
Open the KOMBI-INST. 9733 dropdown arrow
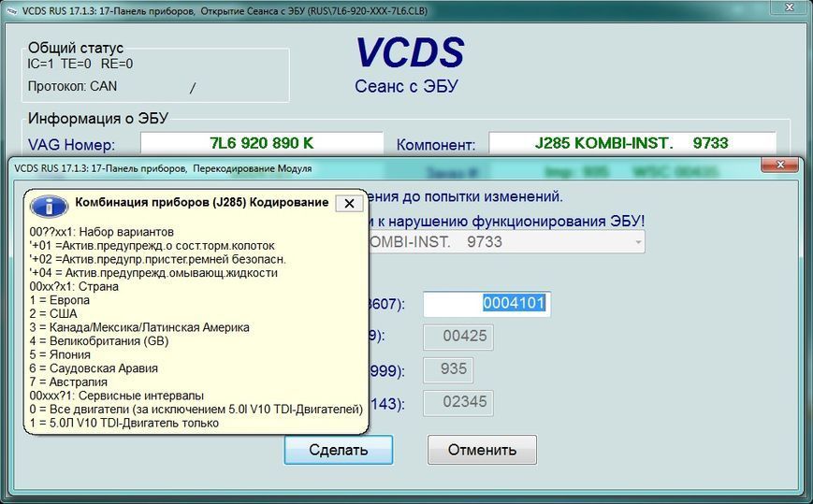click(638, 242)
